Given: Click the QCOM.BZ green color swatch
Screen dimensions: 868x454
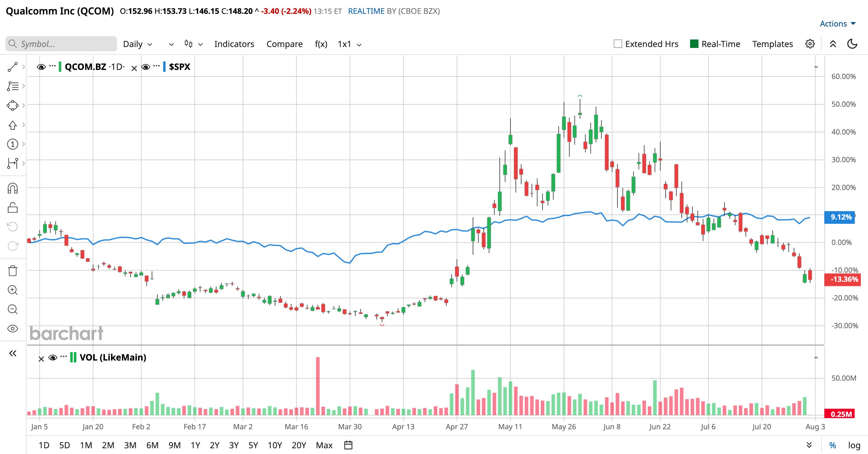Looking at the screenshot, I should (x=60, y=67).
